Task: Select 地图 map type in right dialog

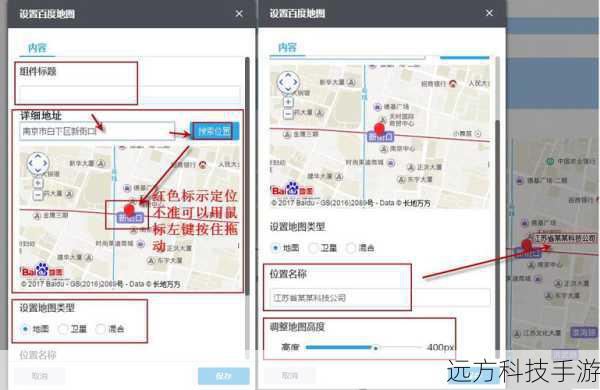Action: [x=276, y=248]
